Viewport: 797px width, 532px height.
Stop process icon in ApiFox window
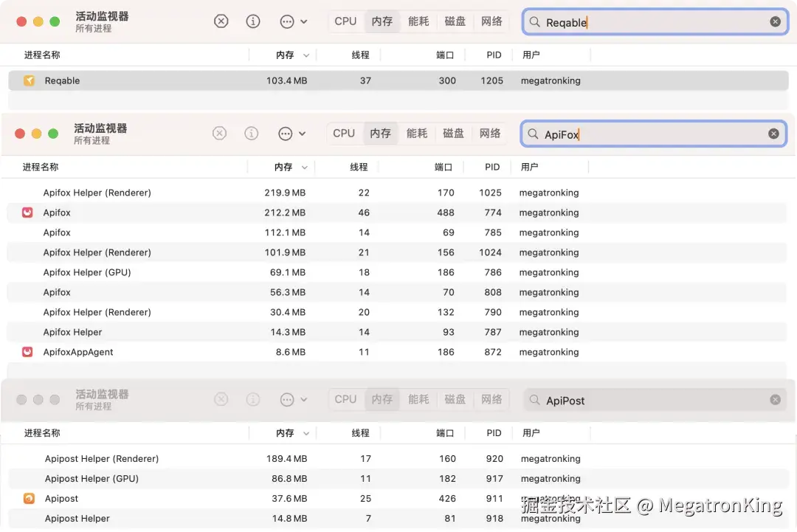pyautogui.click(x=220, y=133)
